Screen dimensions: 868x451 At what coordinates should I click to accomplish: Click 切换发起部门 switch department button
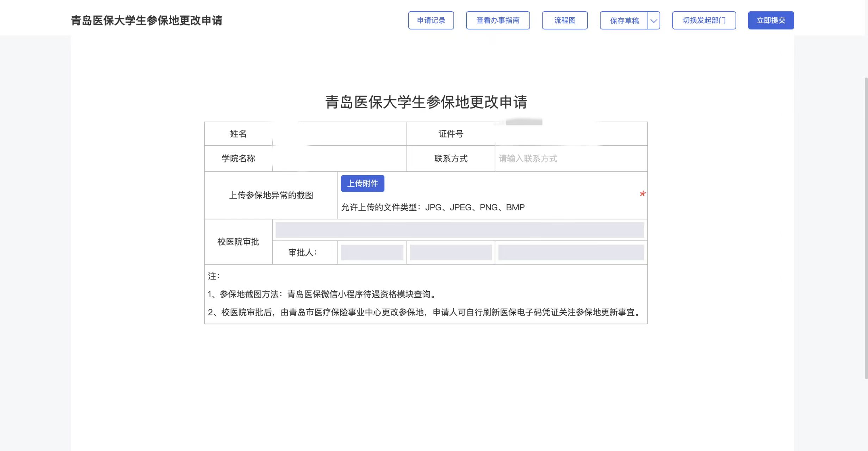pyautogui.click(x=704, y=20)
